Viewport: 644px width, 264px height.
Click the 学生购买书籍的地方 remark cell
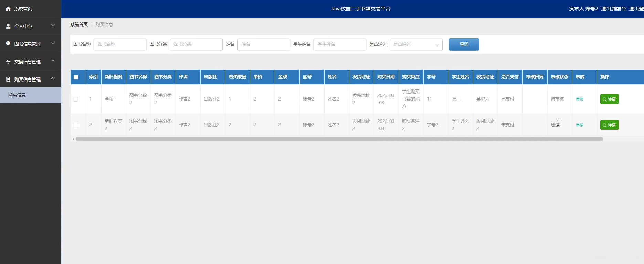coord(411,99)
